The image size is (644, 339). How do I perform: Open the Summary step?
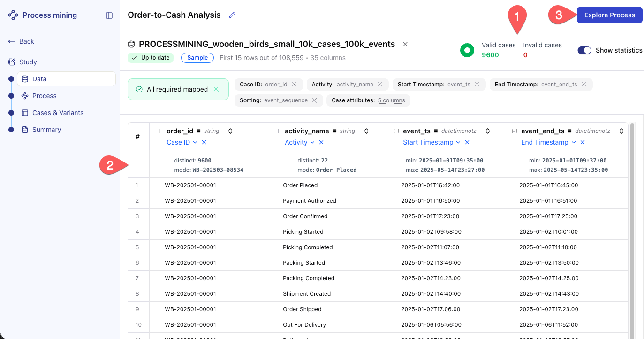(46, 130)
